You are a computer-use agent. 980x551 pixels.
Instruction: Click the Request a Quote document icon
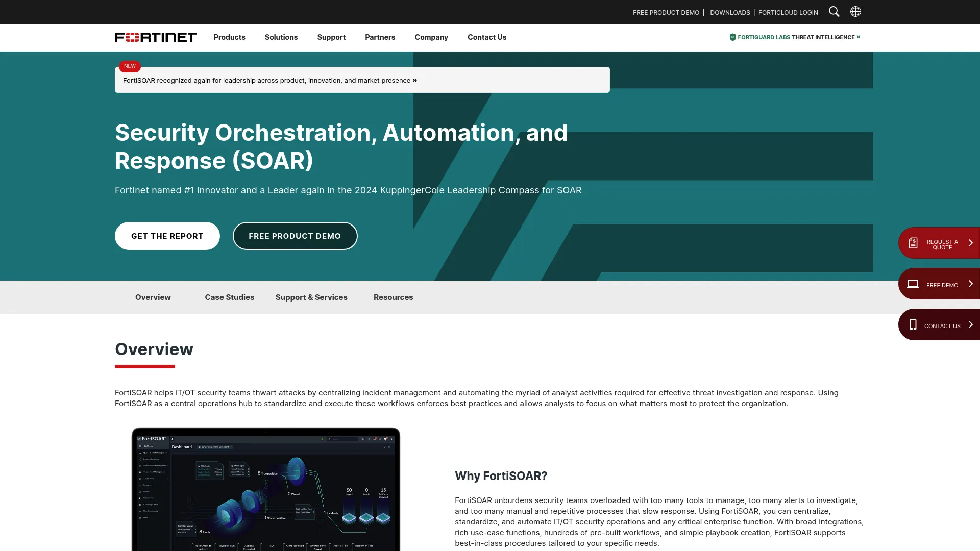913,243
